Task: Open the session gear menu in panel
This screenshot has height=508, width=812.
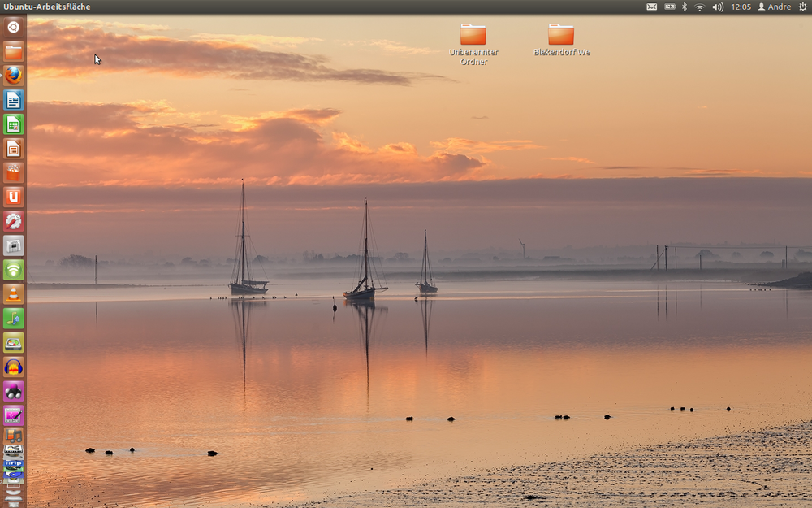Action: tap(802, 7)
